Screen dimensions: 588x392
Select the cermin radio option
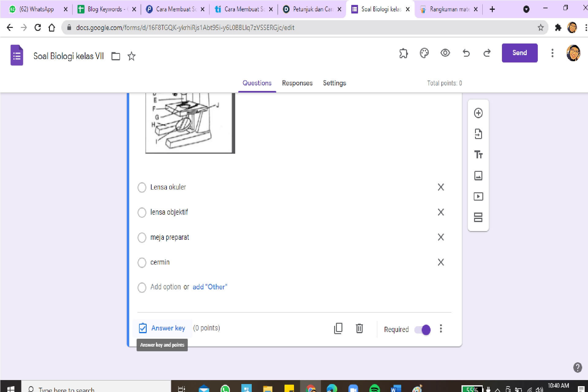142,262
